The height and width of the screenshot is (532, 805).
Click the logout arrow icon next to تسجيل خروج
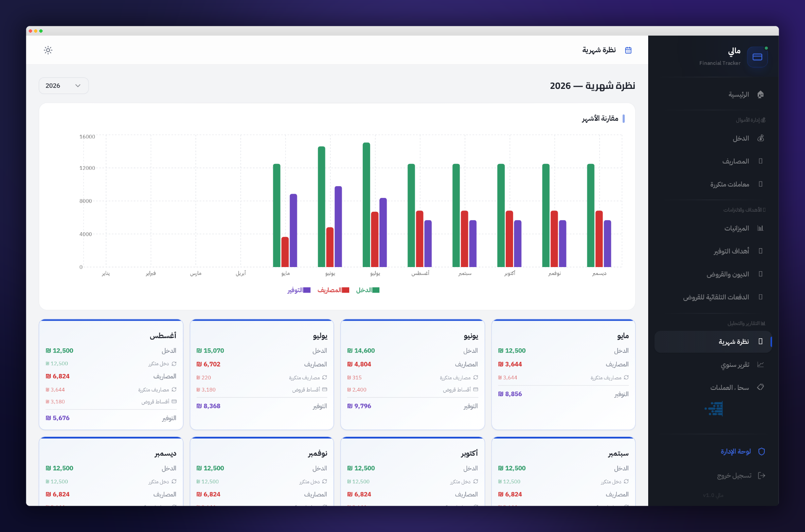(762, 476)
